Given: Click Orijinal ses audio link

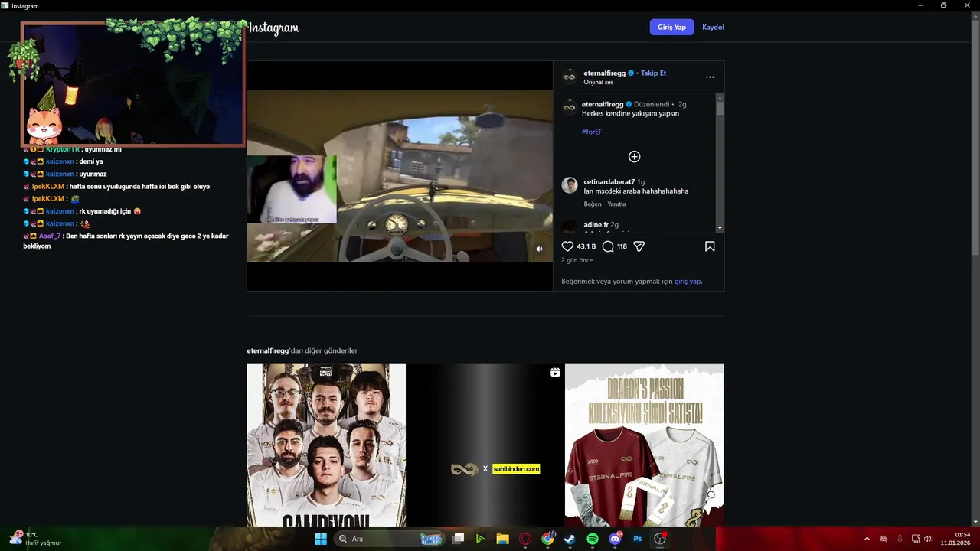Looking at the screenshot, I should pyautogui.click(x=599, y=82).
